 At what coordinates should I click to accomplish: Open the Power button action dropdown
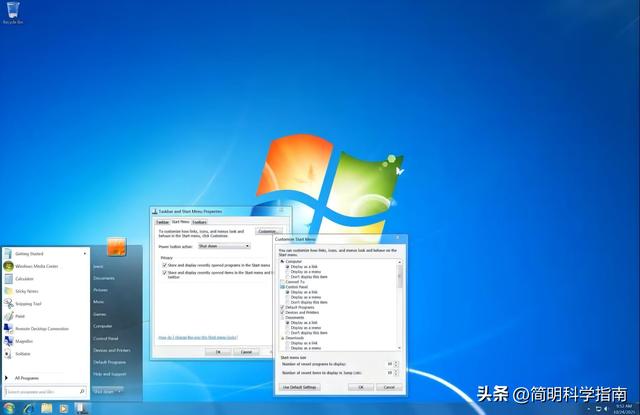(223, 245)
